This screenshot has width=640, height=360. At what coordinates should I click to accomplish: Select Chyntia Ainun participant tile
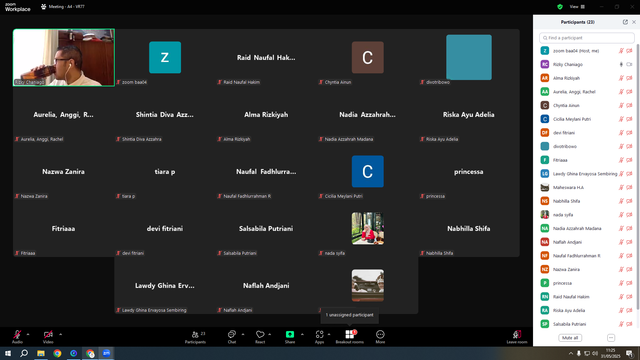(367, 58)
